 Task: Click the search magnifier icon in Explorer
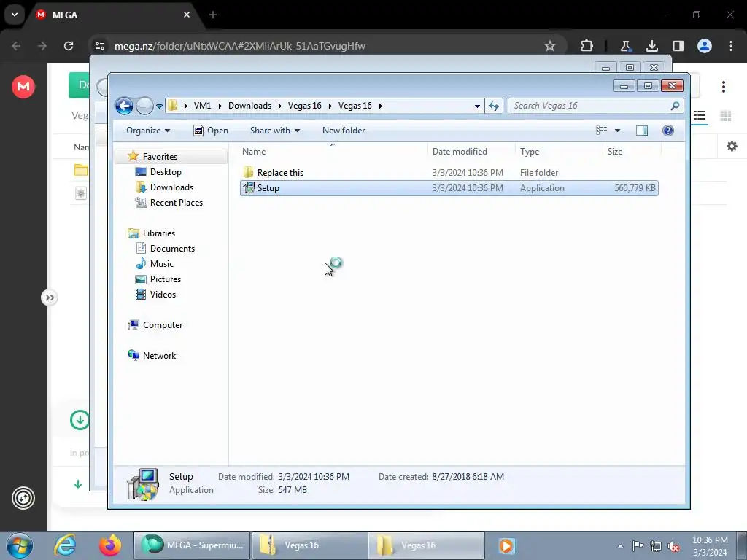[675, 106]
